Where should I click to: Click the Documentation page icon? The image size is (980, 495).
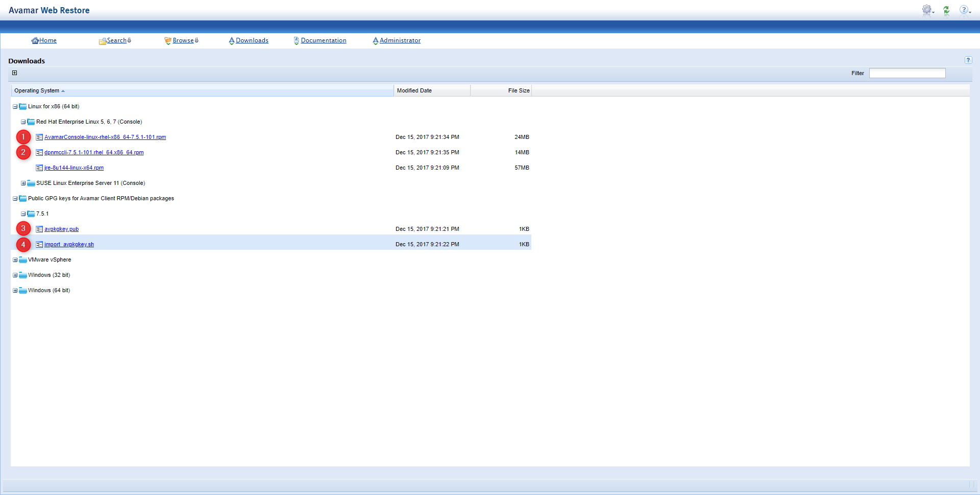click(296, 41)
